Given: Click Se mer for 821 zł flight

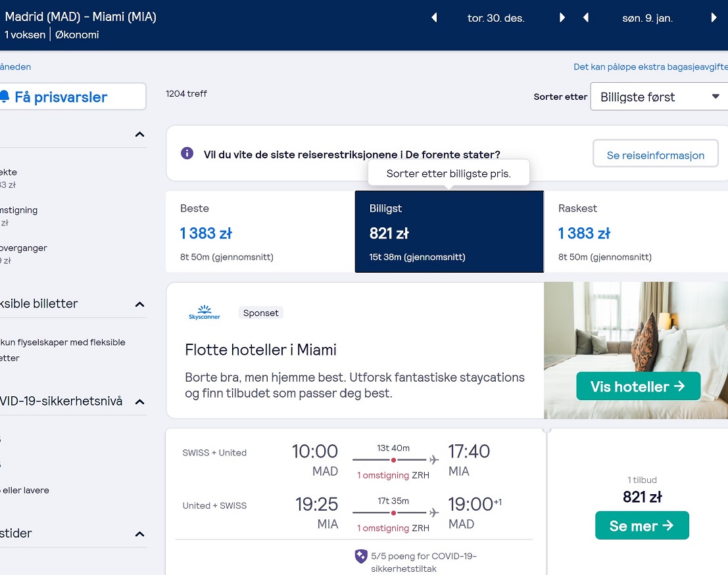Looking at the screenshot, I should [x=642, y=525].
